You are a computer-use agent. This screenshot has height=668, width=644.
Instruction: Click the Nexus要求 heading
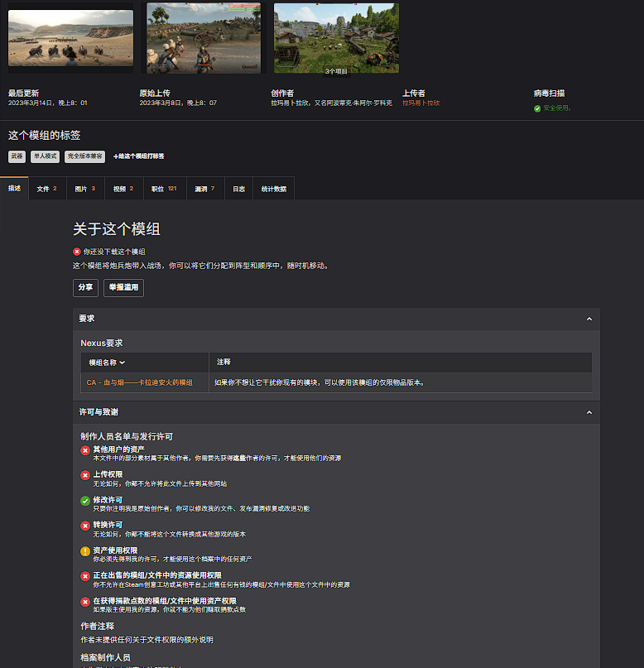(102, 343)
